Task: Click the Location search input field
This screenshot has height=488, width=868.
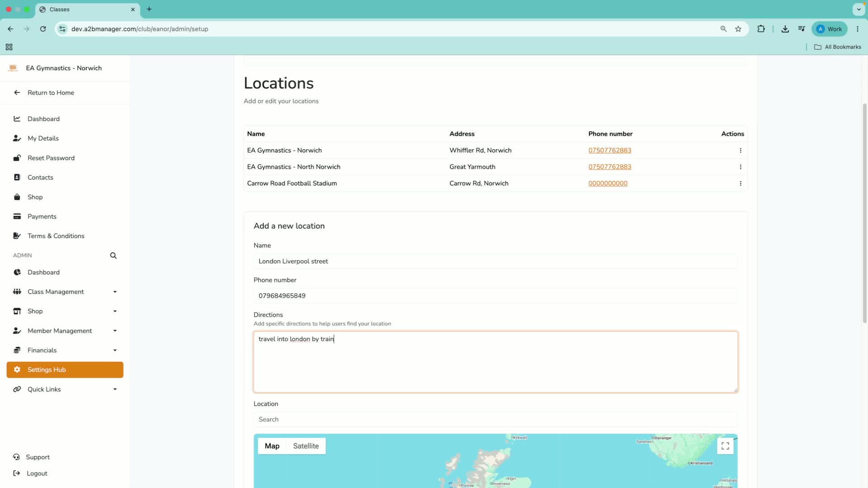Action: 495,420
